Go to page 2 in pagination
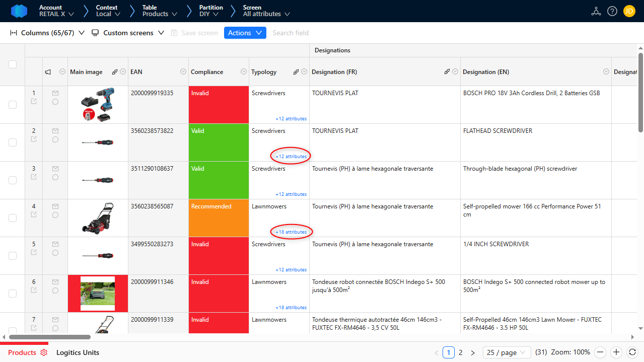 (460, 352)
